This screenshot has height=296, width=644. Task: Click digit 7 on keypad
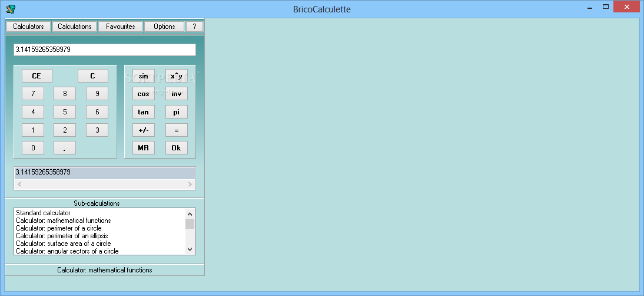tap(33, 94)
